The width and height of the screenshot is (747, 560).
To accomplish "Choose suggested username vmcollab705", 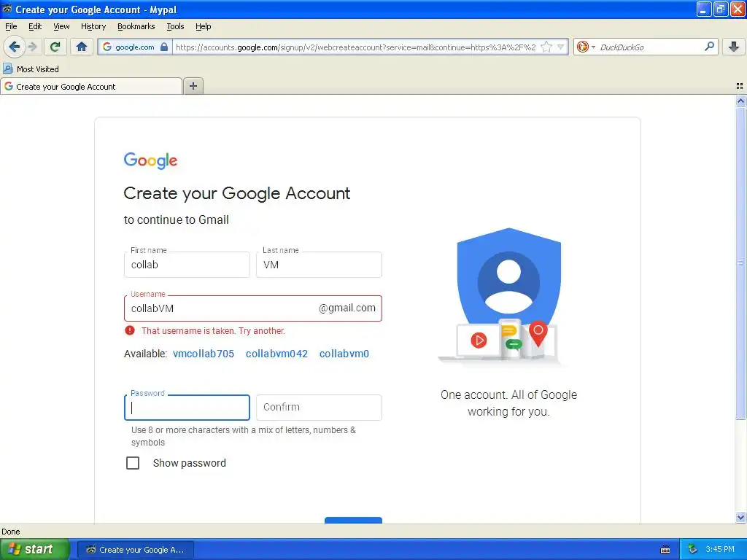I will point(204,354).
